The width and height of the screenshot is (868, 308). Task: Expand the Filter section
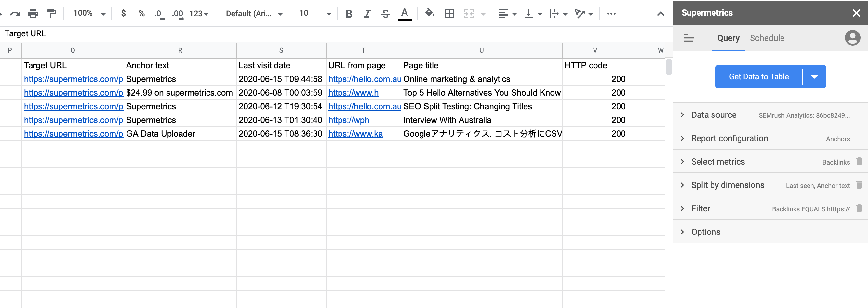[771, 208]
